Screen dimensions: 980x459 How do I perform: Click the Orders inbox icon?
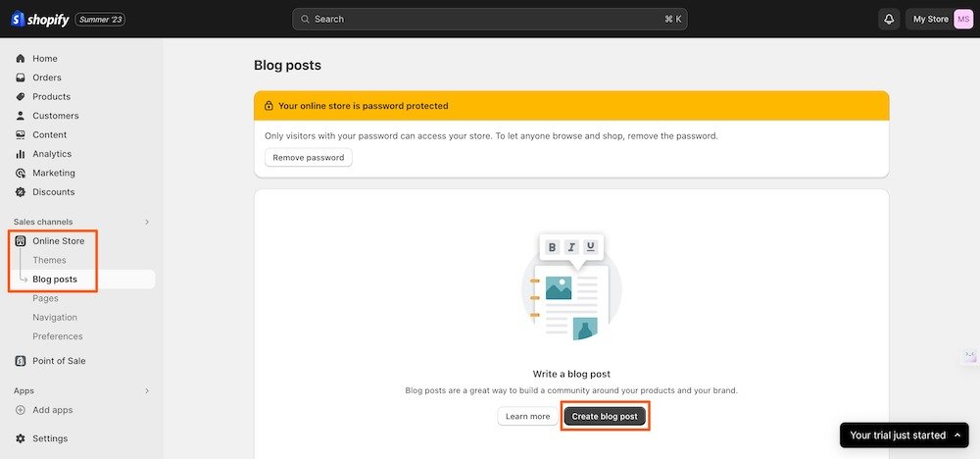pos(21,77)
